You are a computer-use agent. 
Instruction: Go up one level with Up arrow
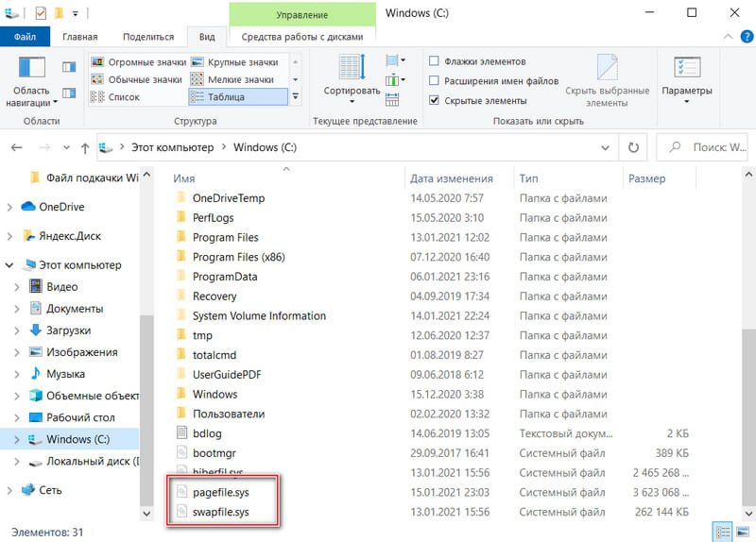(x=85, y=148)
